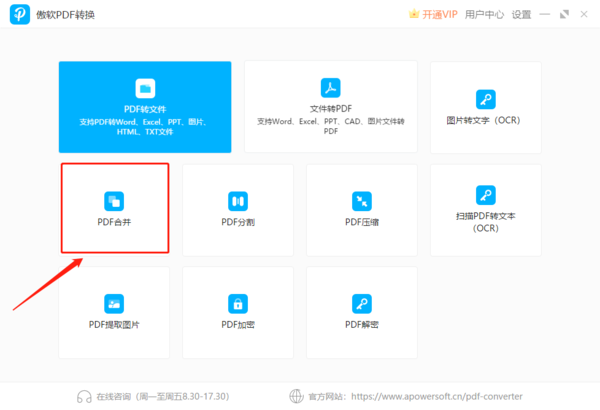
Task: Click the PDF转文件 folder icon
Action: point(145,87)
